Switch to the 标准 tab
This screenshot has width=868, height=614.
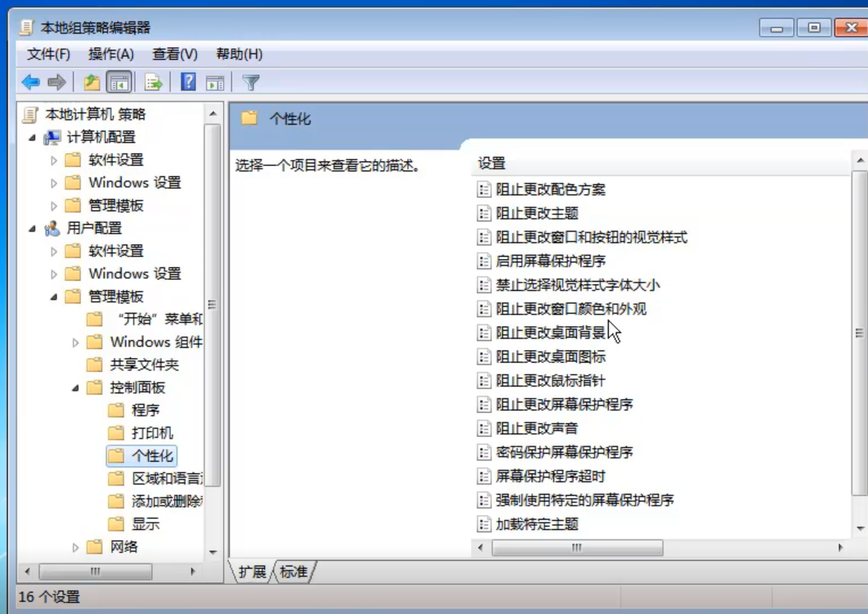[294, 571]
